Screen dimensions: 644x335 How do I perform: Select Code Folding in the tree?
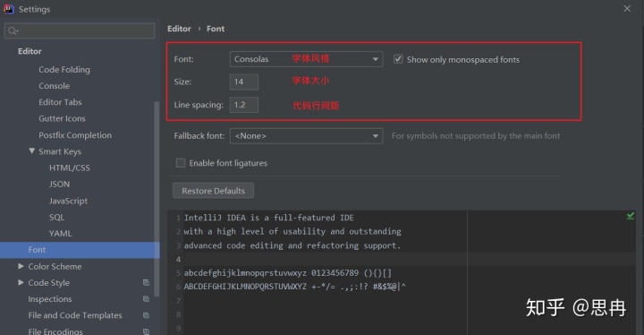pos(64,70)
